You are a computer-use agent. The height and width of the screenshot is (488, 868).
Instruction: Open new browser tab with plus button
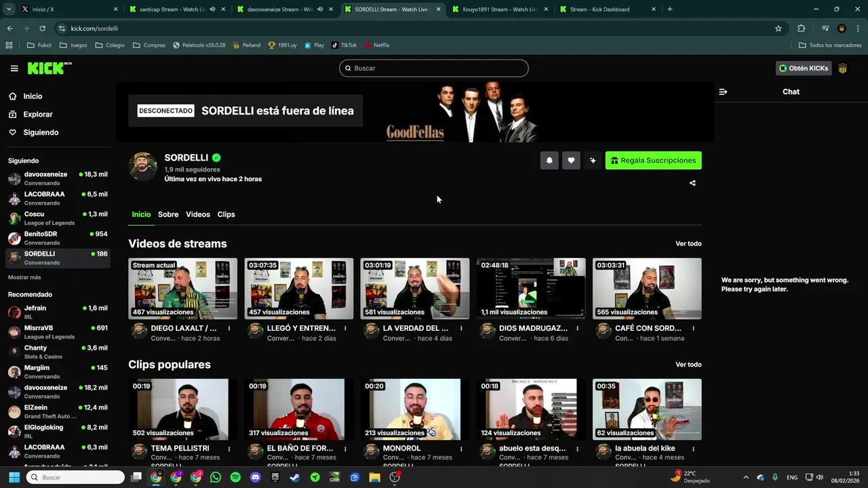point(670,9)
